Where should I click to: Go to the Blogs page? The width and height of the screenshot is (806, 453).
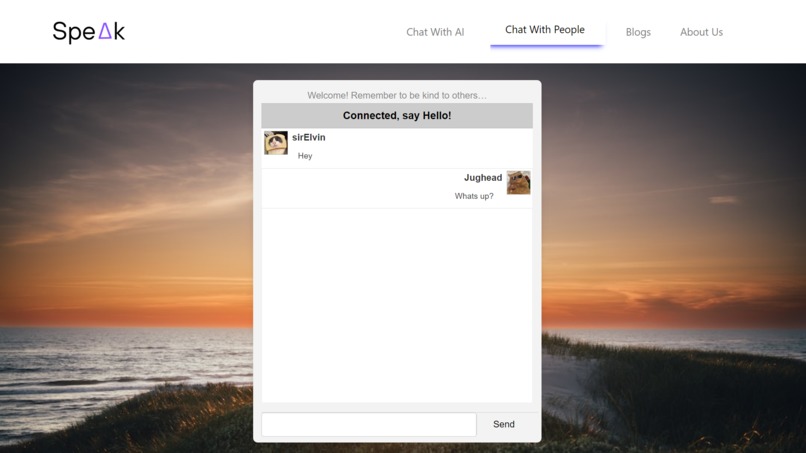click(638, 32)
